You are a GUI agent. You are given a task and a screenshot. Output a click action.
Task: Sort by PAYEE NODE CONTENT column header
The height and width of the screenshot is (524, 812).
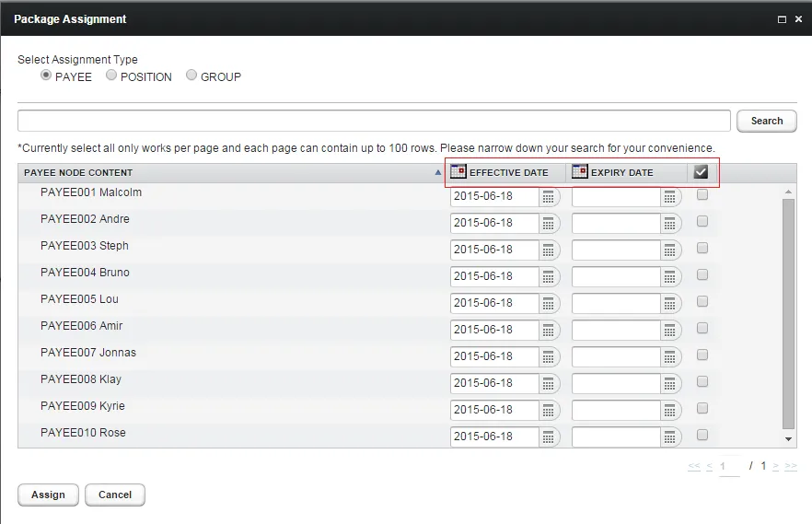78,173
